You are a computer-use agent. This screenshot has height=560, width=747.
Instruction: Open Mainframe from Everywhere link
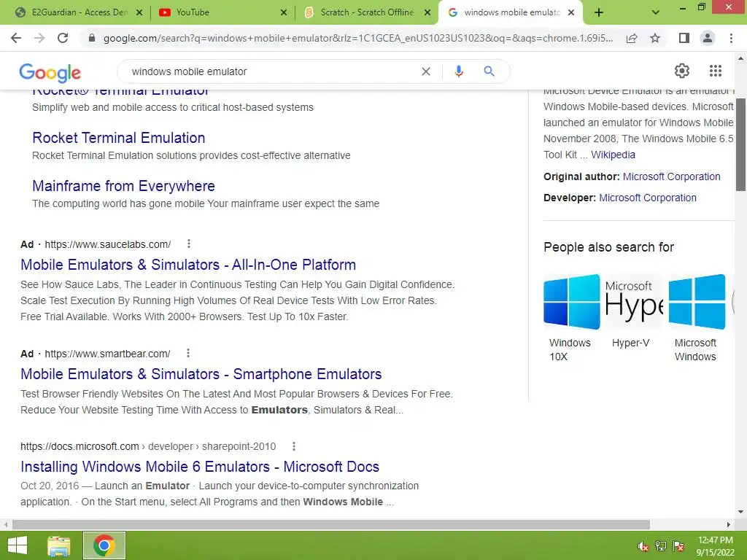point(123,186)
